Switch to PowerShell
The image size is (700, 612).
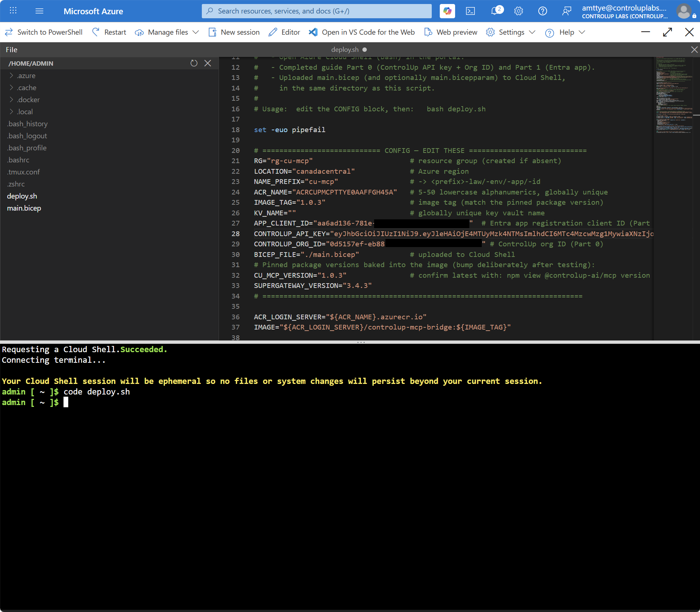tap(44, 32)
